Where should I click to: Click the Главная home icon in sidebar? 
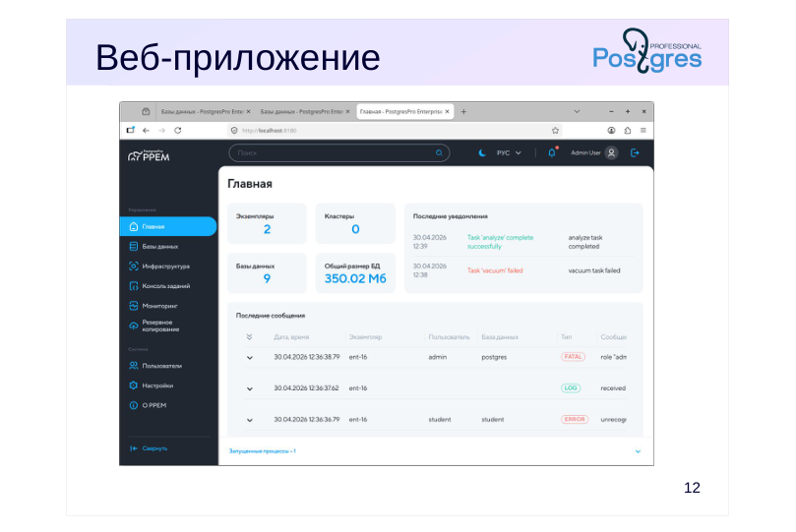[x=134, y=227]
